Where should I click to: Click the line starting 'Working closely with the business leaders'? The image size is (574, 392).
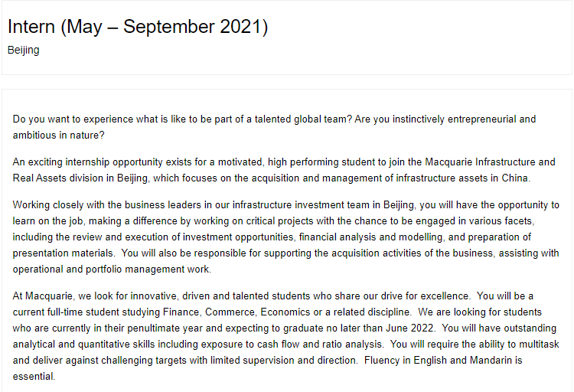click(286, 204)
